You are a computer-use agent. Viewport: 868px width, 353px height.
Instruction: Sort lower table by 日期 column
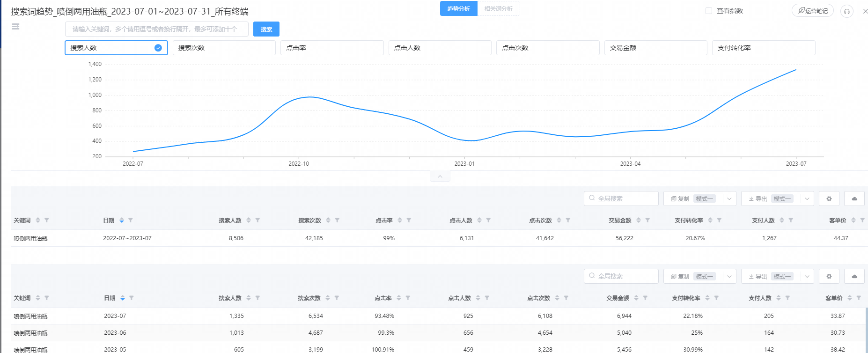coord(122,298)
